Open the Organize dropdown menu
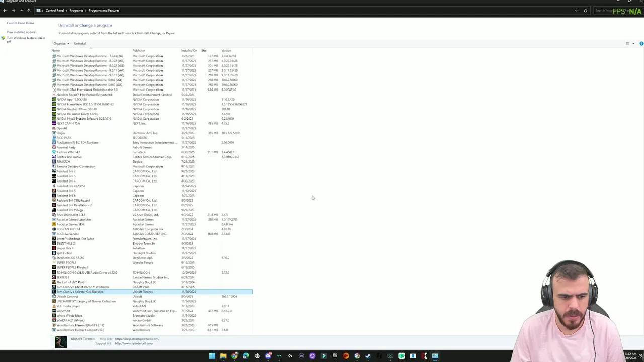The width and height of the screenshot is (644, 362). [61, 43]
